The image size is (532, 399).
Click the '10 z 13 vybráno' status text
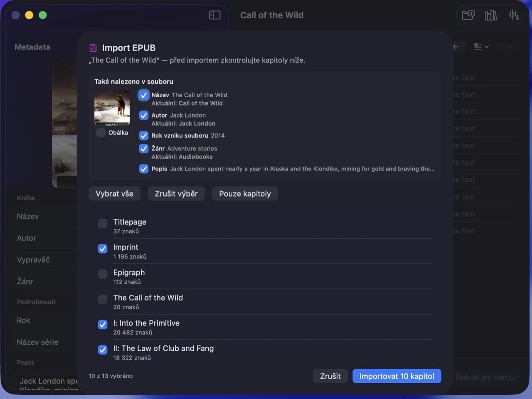111,376
